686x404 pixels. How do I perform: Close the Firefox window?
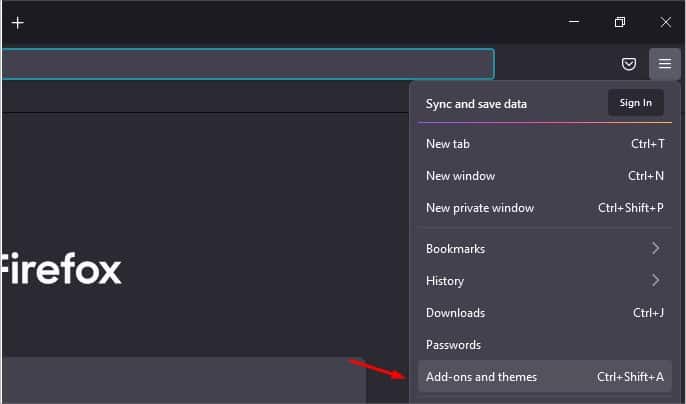[x=665, y=22]
